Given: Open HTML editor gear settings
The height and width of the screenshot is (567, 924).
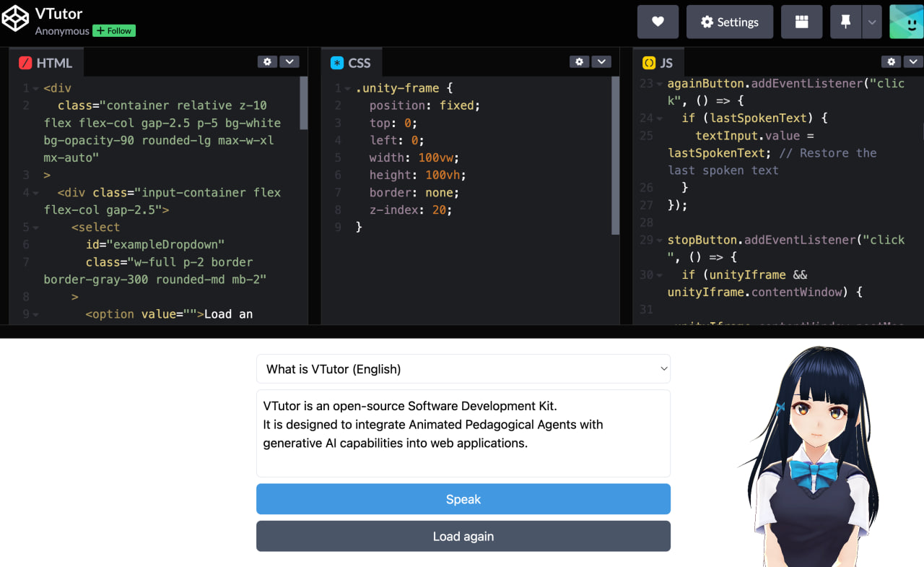Looking at the screenshot, I should [x=267, y=62].
